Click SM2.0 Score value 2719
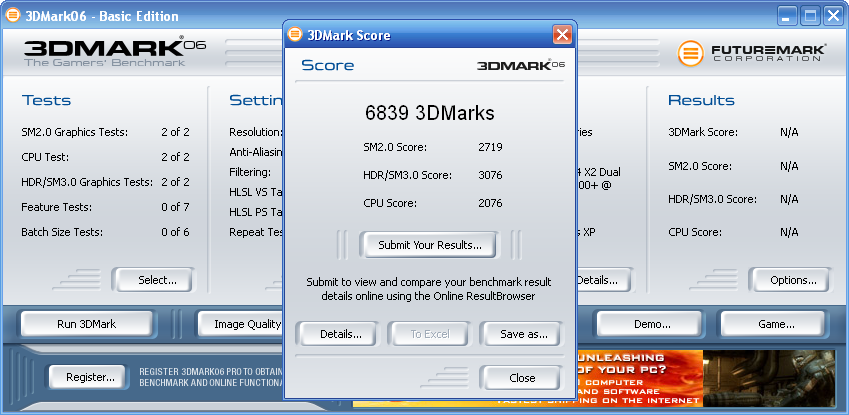The height and width of the screenshot is (415, 849). click(x=490, y=147)
